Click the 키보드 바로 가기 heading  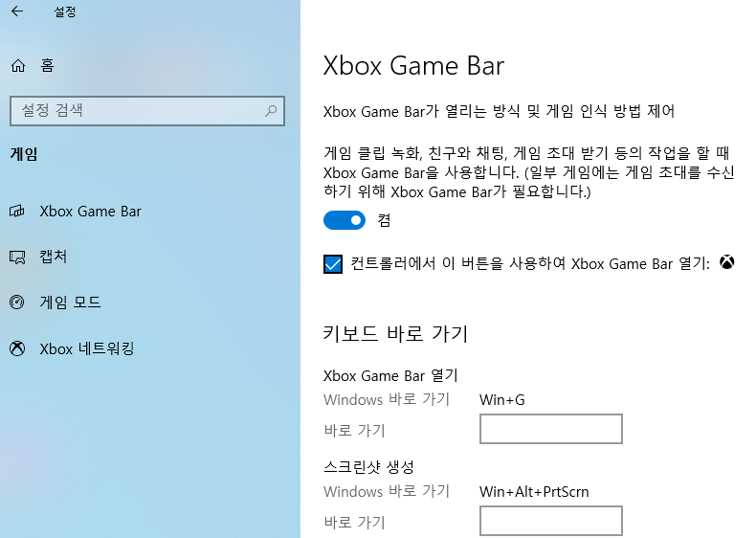(x=395, y=333)
